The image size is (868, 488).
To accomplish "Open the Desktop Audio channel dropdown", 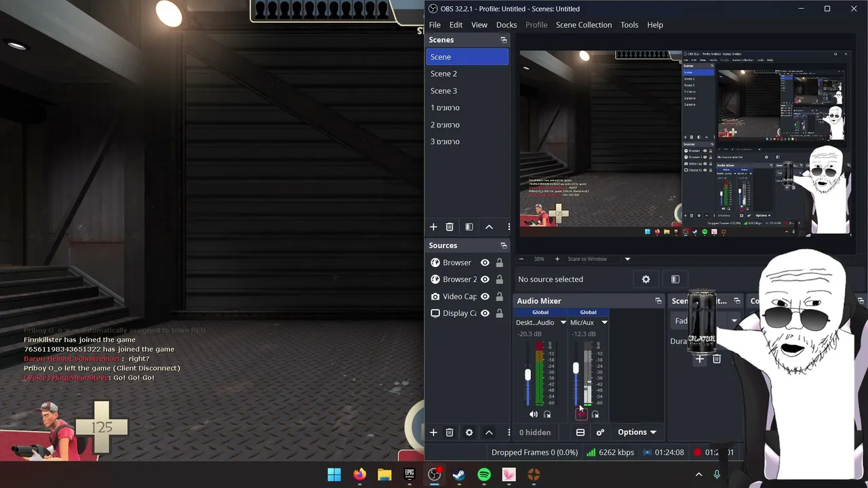I will click(x=563, y=323).
